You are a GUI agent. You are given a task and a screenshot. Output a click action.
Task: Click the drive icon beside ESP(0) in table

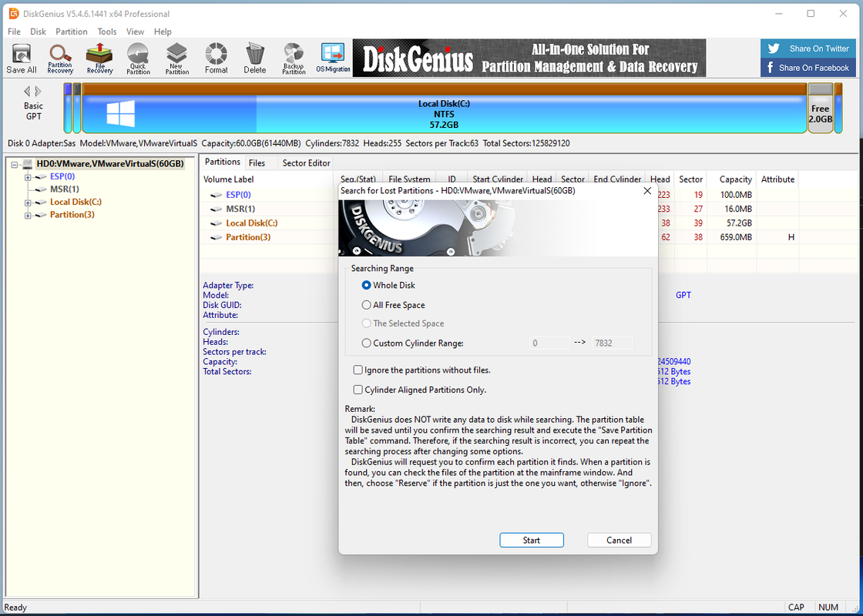(x=216, y=195)
